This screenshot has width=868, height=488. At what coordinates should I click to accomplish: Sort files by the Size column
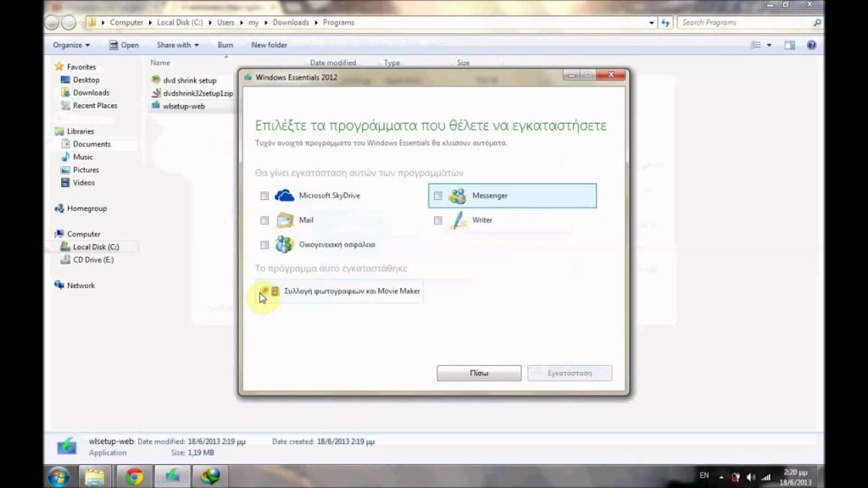point(464,63)
